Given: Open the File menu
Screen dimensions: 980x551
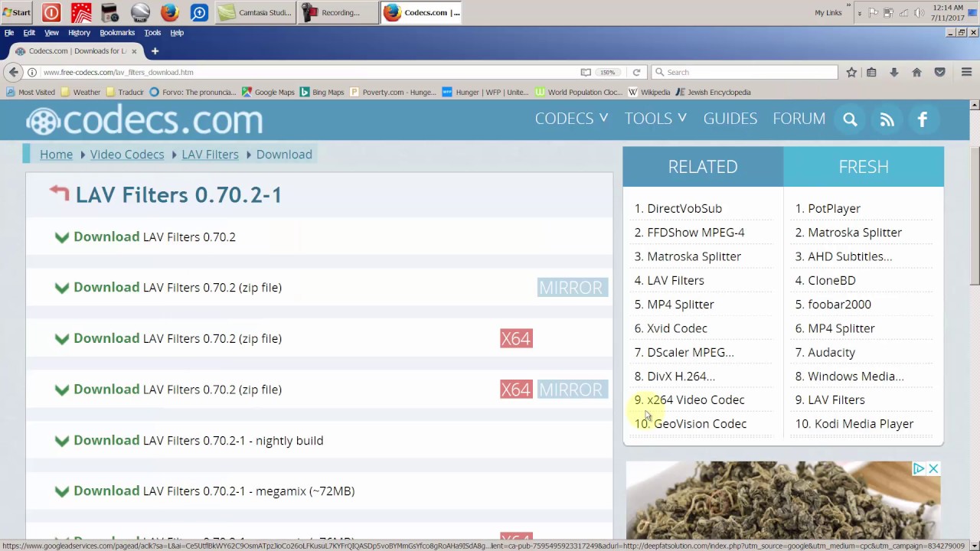Looking at the screenshot, I should pyautogui.click(x=9, y=33).
